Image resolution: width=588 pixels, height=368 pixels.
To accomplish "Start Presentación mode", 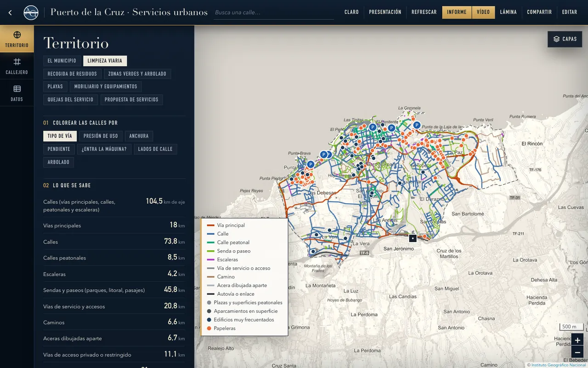I will tap(385, 12).
